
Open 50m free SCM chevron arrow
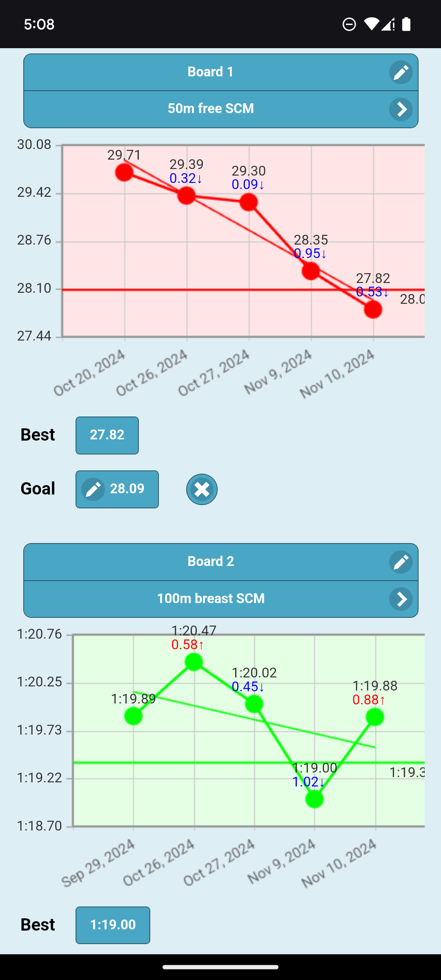click(x=401, y=109)
